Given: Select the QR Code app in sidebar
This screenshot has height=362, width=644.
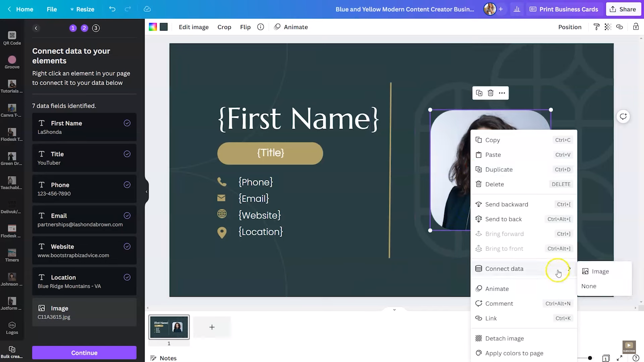Looking at the screenshot, I should tap(11, 37).
